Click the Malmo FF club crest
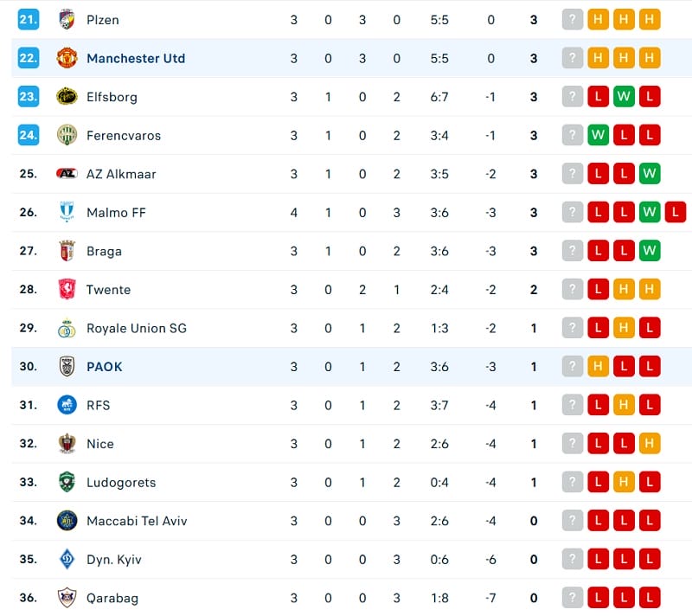This screenshot has height=616, width=692. click(x=67, y=212)
